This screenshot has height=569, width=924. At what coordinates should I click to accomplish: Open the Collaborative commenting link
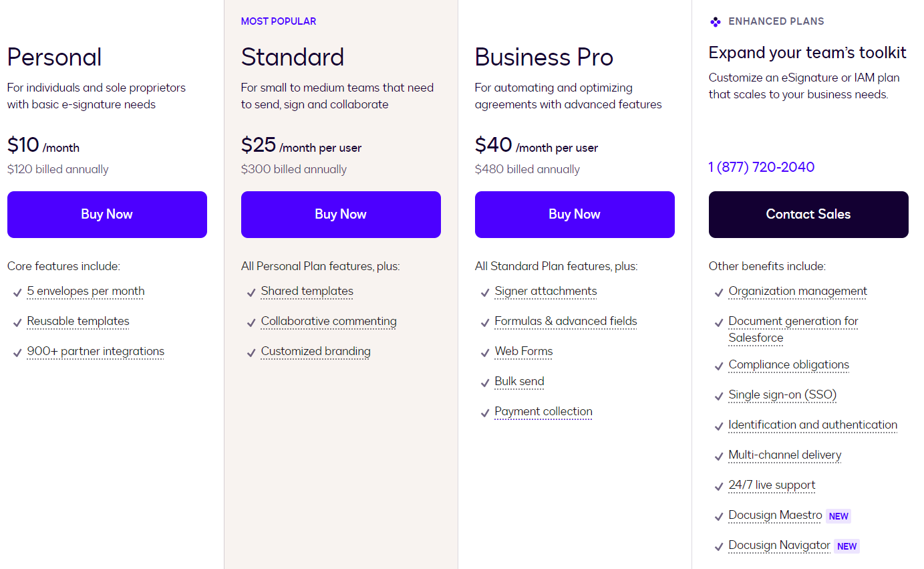point(328,322)
